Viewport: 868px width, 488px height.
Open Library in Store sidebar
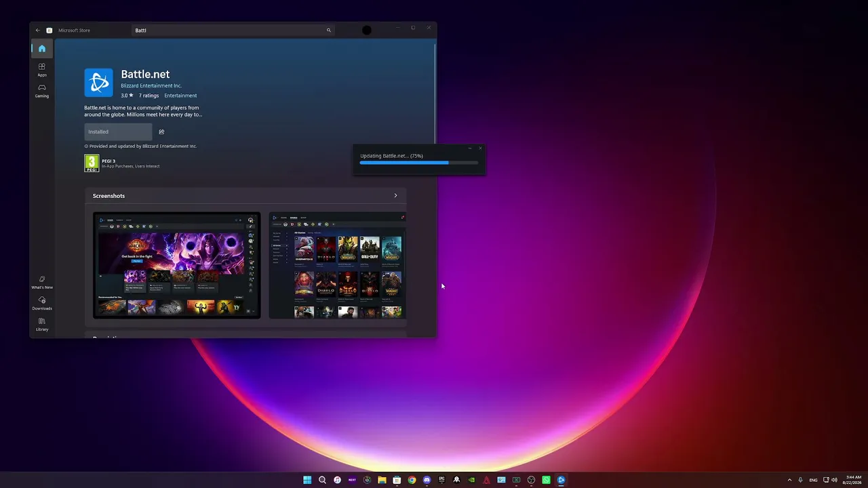pyautogui.click(x=42, y=325)
